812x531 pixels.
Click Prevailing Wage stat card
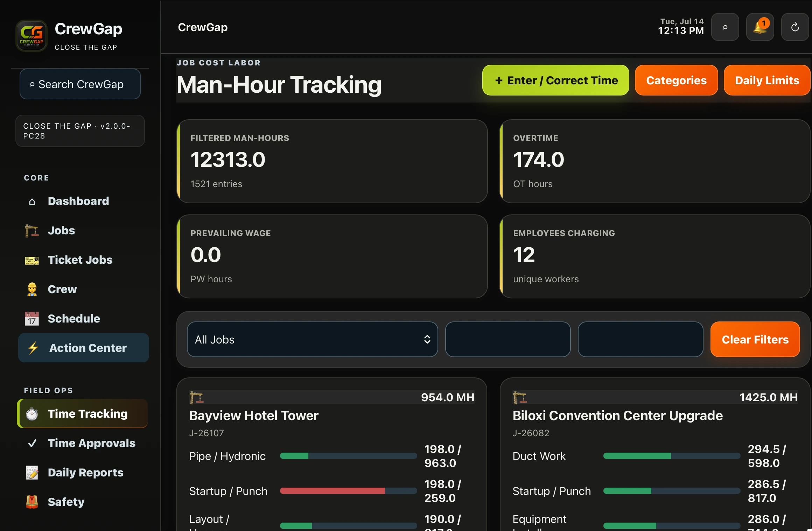[332, 257]
